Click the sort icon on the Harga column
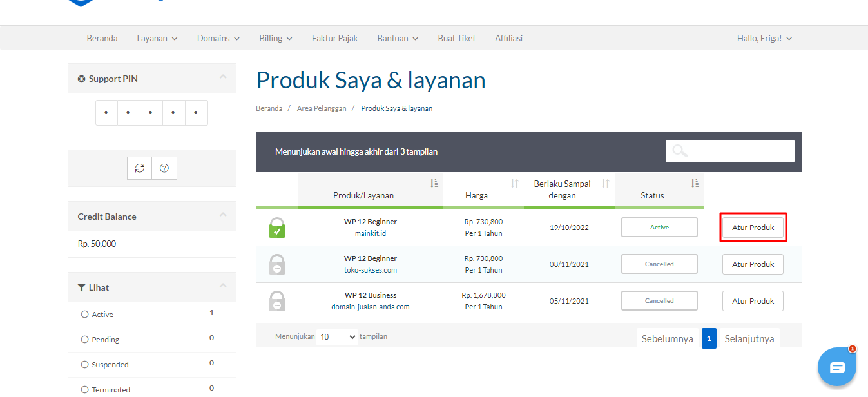This screenshot has width=868, height=397. 512,184
